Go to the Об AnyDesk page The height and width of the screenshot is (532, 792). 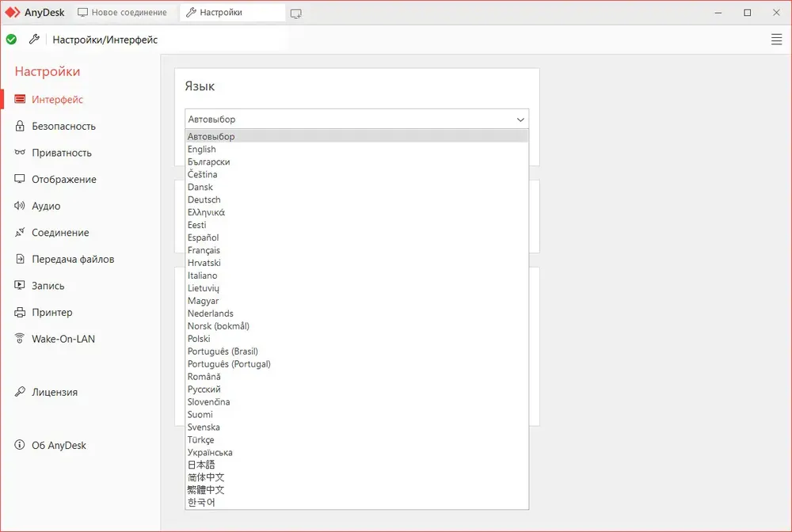[59, 445]
